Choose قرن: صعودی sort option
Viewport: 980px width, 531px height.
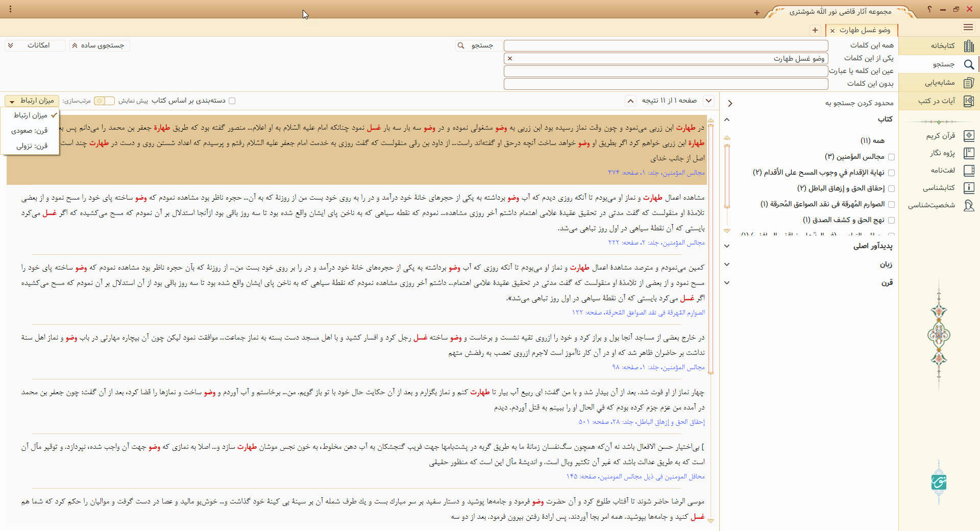click(x=30, y=131)
